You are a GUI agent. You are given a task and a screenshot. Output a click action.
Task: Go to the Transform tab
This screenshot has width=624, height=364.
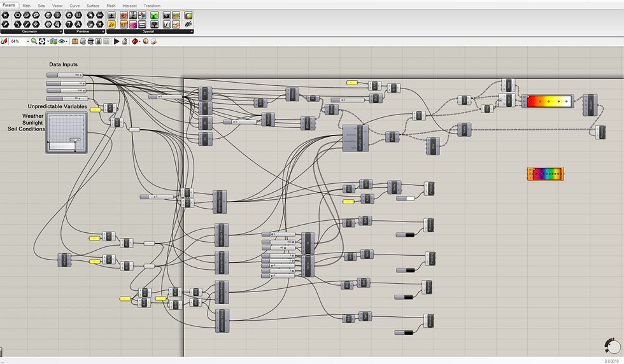152,6
